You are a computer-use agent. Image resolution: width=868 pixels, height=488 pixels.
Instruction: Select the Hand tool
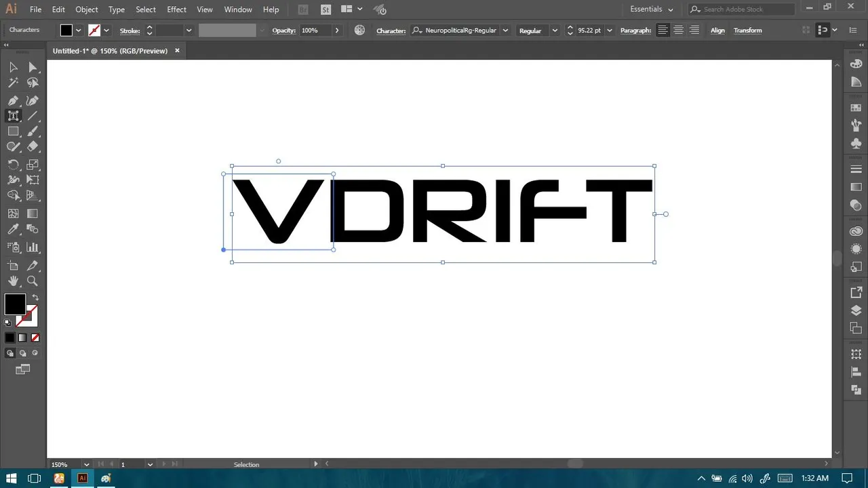13,281
